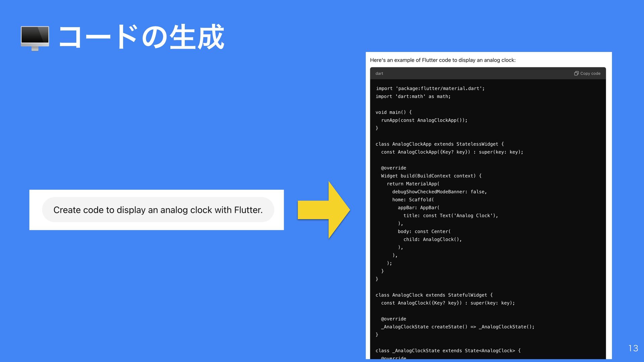Click the 'appBar: AppBar(' line

click(419, 208)
